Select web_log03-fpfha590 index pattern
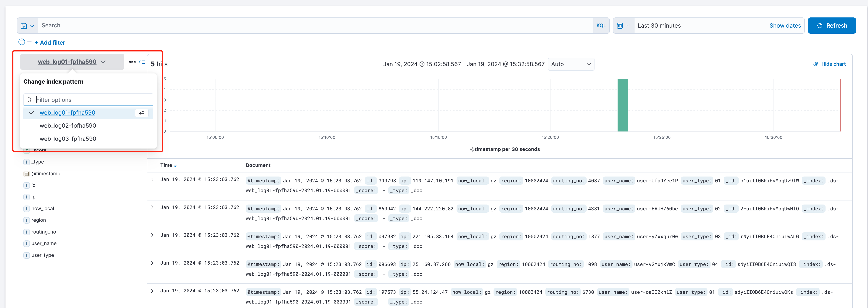 68,139
